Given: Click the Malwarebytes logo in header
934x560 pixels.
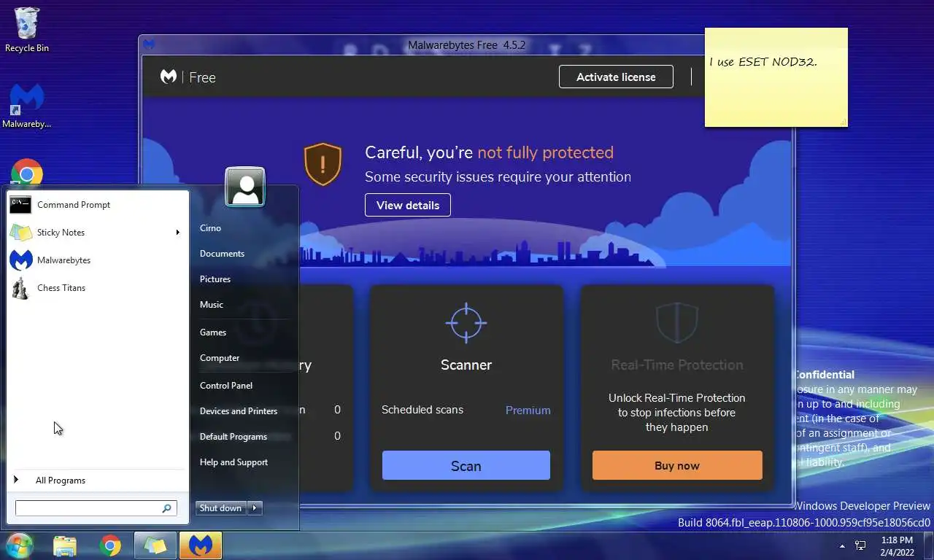Looking at the screenshot, I should [169, 77].
